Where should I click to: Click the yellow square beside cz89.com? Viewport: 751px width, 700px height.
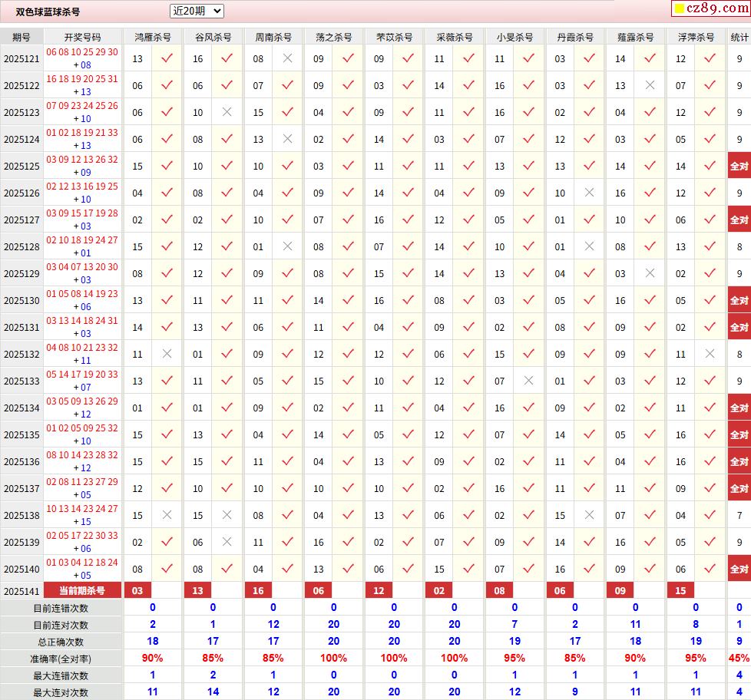[x=679, y=9]
